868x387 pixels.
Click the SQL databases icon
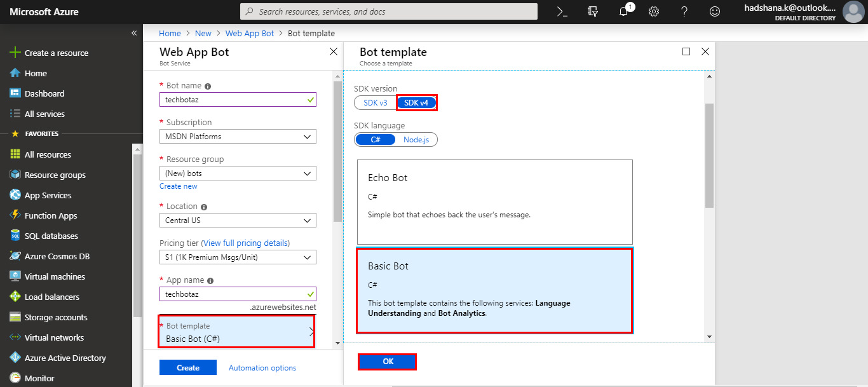click(15, 236)
